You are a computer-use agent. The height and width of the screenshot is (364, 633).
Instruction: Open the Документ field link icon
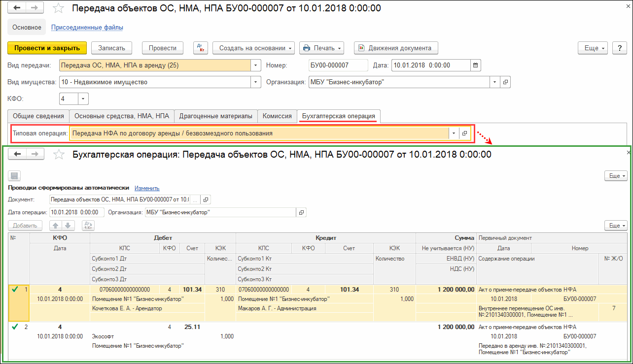click(206, 199)
